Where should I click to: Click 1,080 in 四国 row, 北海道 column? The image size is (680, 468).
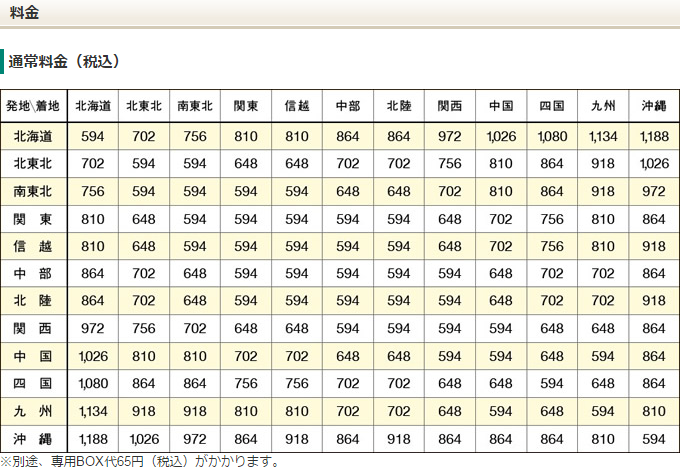[93, 383]
